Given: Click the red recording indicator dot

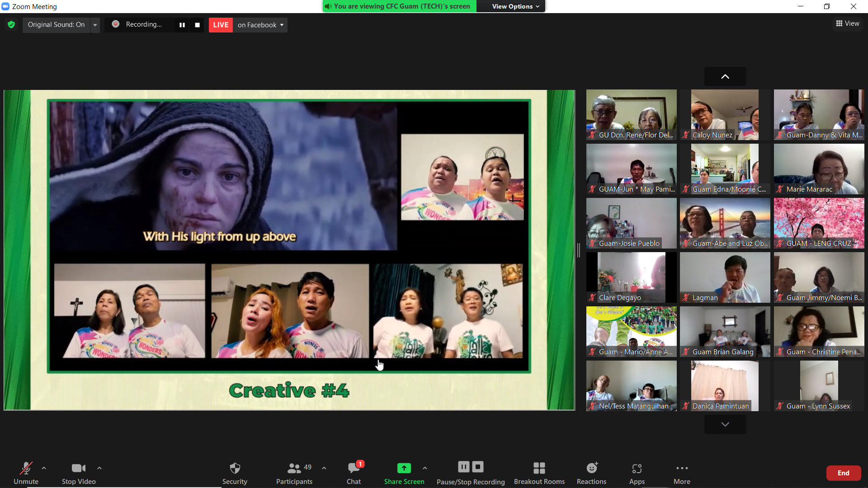Looking at the screenshot, I should (x=116, y=24).
